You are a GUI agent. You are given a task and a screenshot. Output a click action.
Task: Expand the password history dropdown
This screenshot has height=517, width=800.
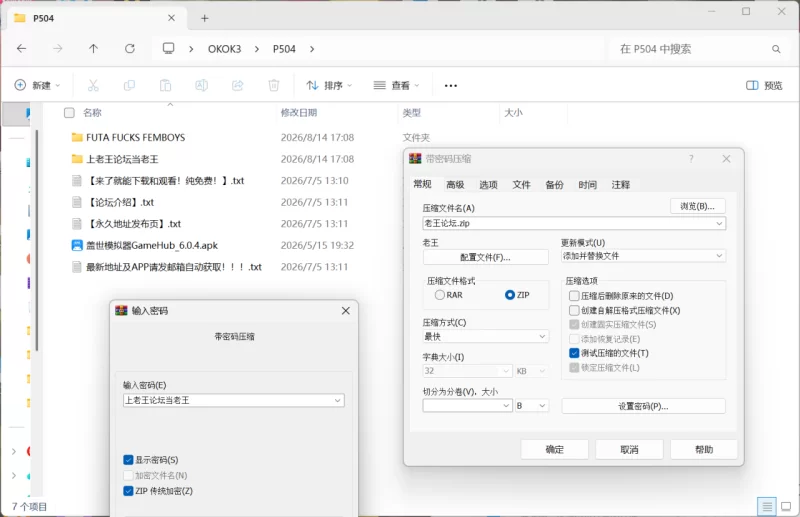pyautogui.click(x=337, y=401)
